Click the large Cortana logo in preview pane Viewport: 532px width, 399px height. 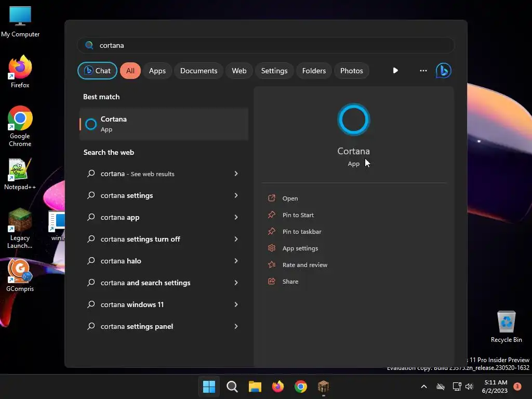[x=353, y=119]
